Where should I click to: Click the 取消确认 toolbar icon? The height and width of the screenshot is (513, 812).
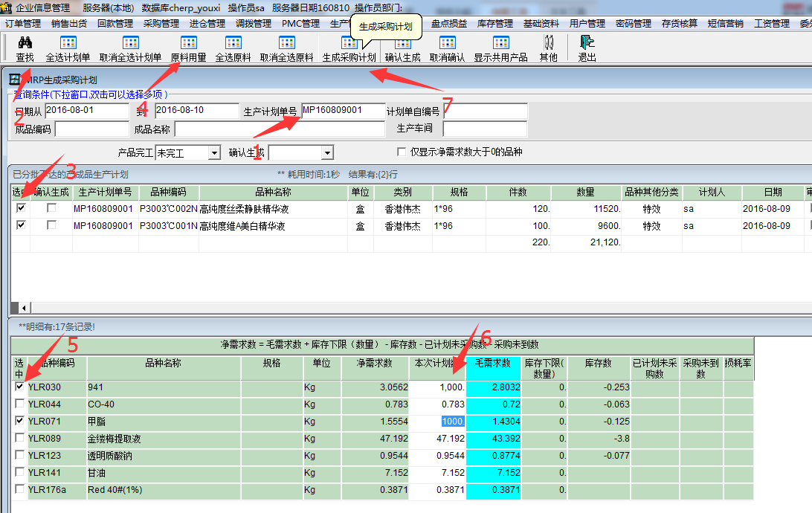tap(447, 43)
